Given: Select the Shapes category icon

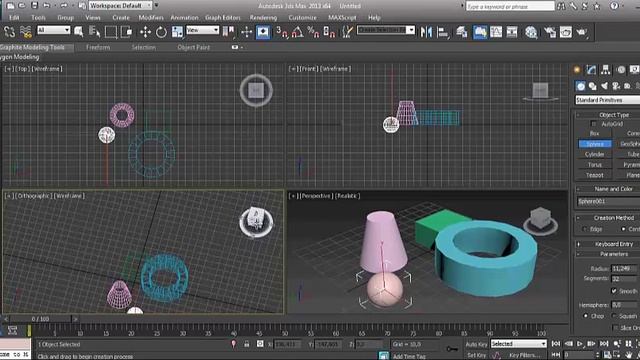Looking at the screenshot, I should [x=592, y=86].
